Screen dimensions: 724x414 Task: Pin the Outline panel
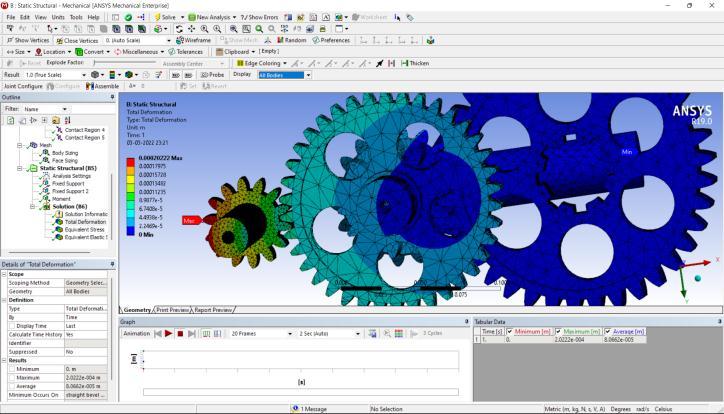pos(112,97)
